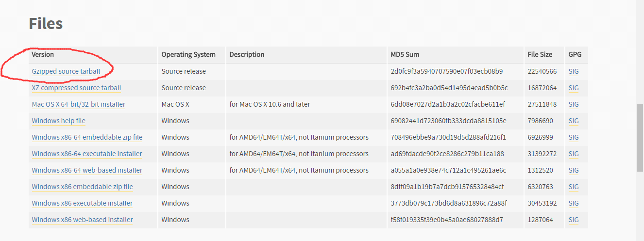Open SIG link for Gzipped source tarball
Image resolution: width=644 pixels, height=241 pixels.
[574, 71]
